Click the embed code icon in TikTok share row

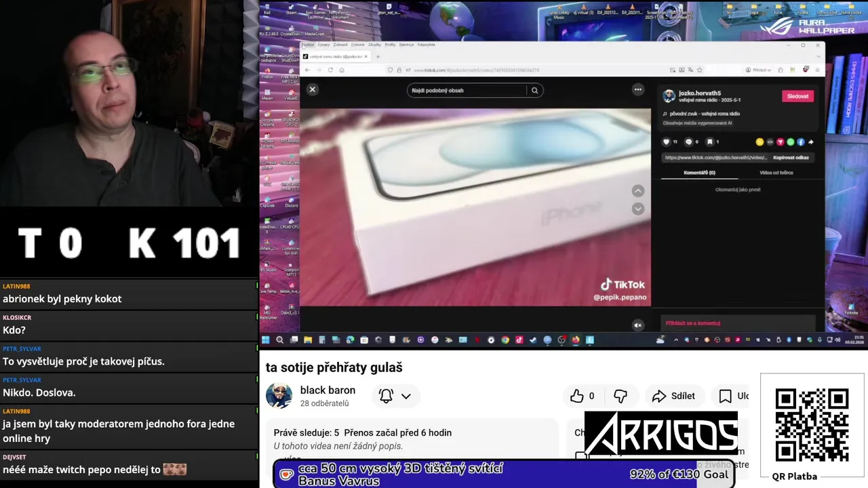770,142
